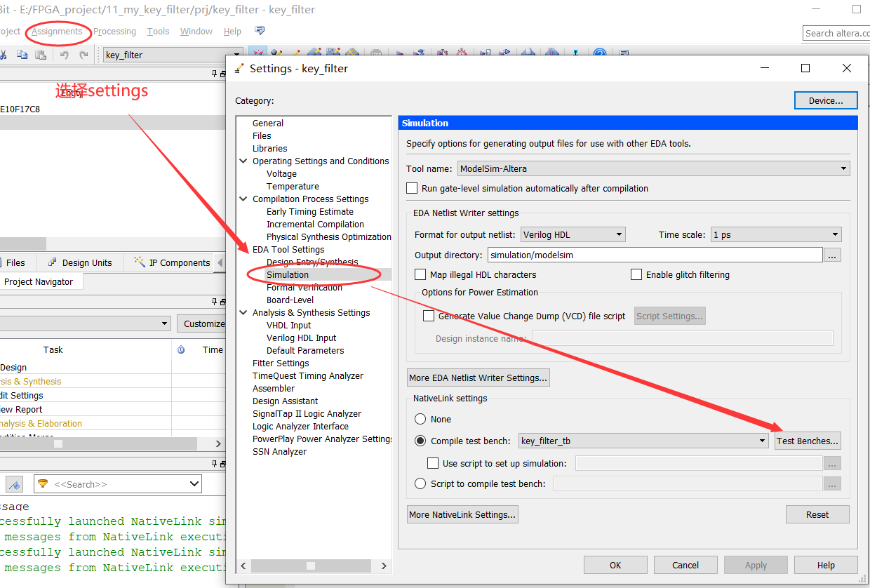Open Format for output netlist dropdown
Viewport: 870px width, 588px height.
coord(573,234)
